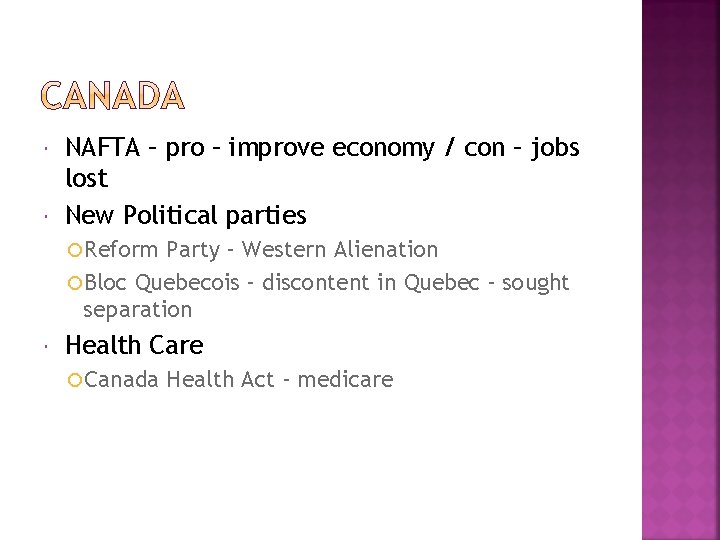Select the CANADA slide title
Viewport: 720px width, 540px height.
pos(113,97)
